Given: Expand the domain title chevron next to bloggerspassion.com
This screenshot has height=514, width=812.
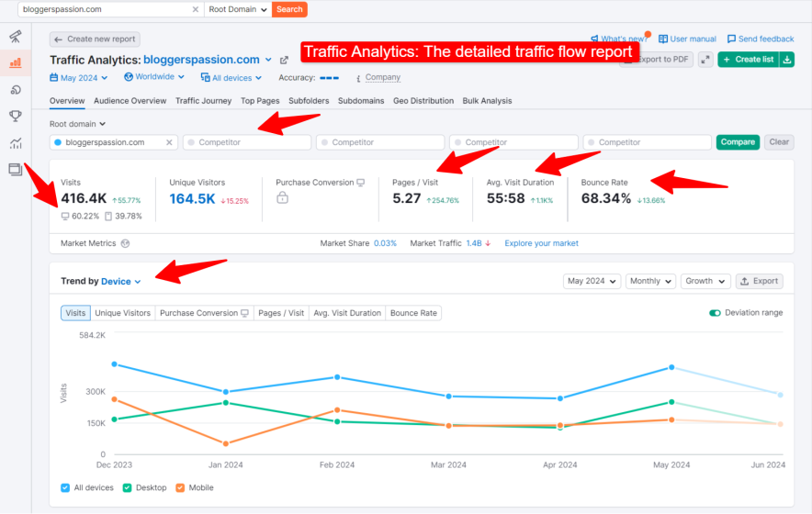Looking at the screenshot, I should pyautogui.click(x=268, y=60).
